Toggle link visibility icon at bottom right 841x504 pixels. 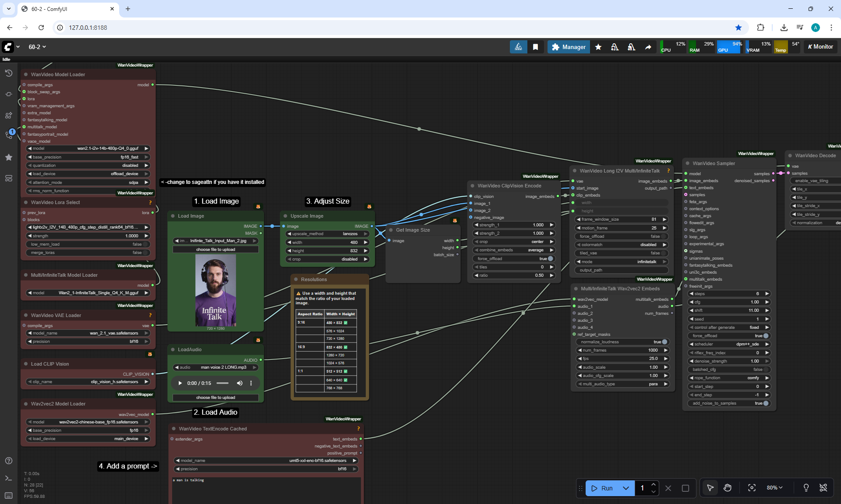click(x=823, y=488)
